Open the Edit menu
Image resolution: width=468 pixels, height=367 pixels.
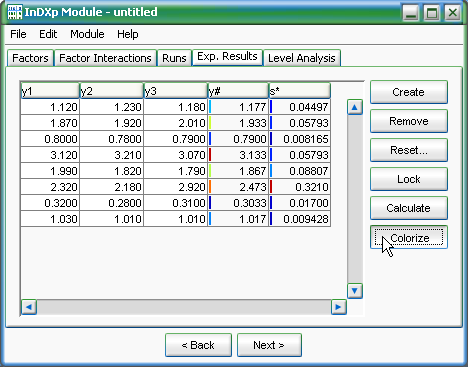pyautogui.click(x=48, y=34)
